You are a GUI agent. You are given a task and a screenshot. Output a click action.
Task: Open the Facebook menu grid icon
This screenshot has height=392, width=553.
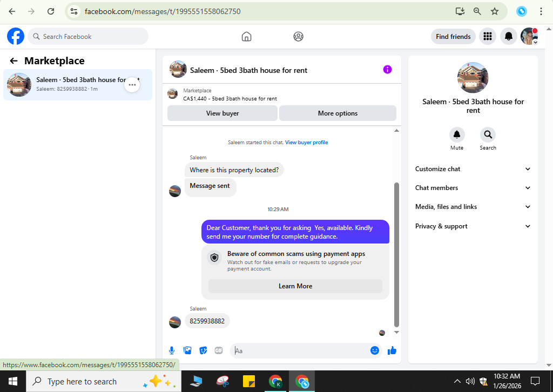click(x=488, y=36)
